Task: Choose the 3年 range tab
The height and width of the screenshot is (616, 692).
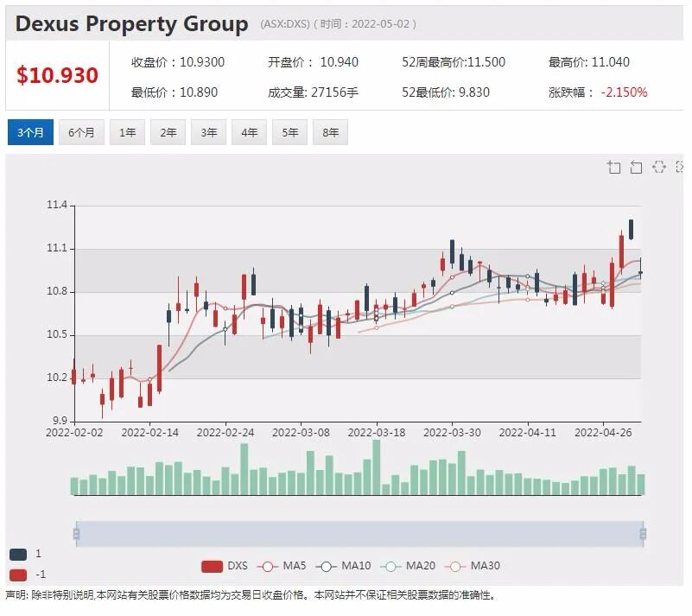Action: [x=209, y=132]
